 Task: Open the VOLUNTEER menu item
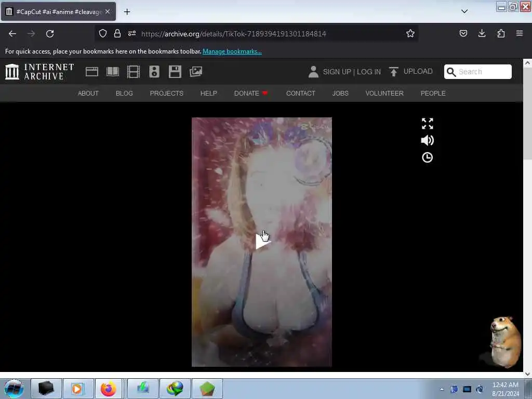pyautogui.click(x=384, y=94)
